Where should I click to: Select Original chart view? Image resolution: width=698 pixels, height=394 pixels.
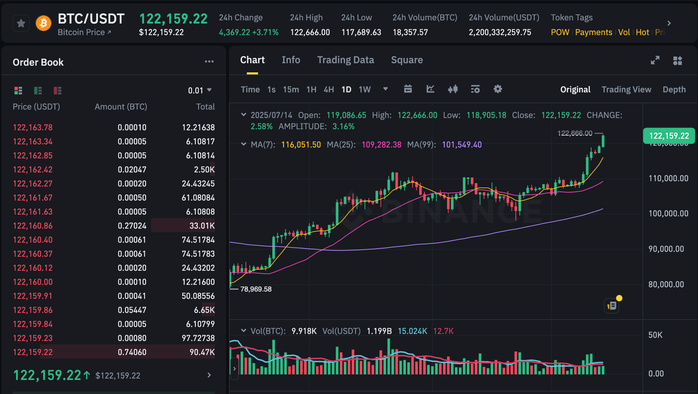point(575,89)
